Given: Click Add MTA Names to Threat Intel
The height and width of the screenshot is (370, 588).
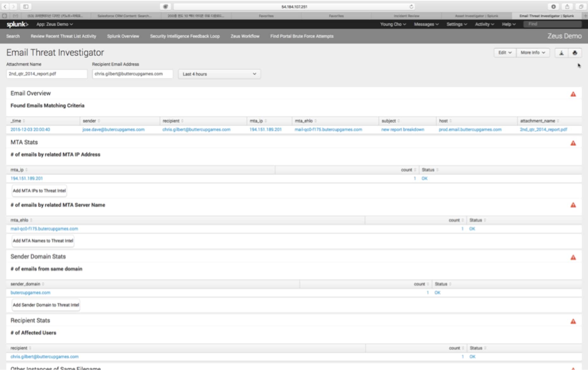Looking at the screenshot, I should coord(43,241).
